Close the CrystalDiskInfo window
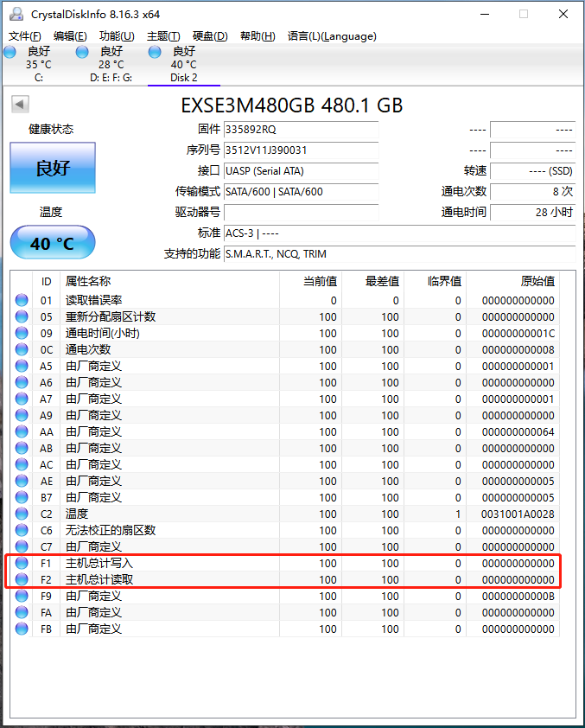This screenshot has width=585, height=728. [563, 15]
